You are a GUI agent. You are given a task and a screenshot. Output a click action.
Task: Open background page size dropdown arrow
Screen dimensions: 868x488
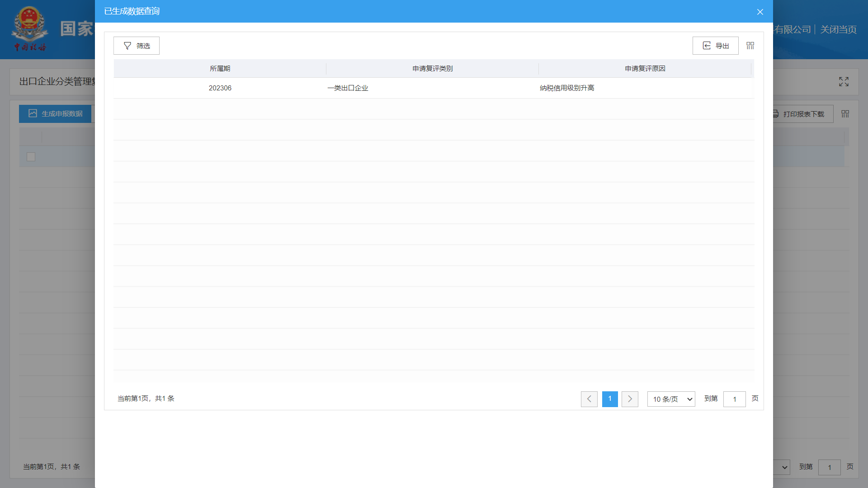pyautogui.click(x=784, y=467)
